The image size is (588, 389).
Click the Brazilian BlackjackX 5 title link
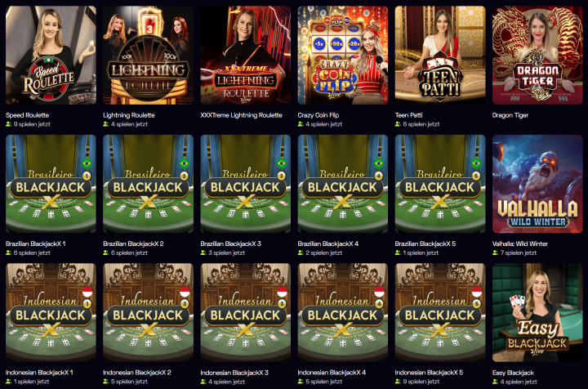point(425,244)
